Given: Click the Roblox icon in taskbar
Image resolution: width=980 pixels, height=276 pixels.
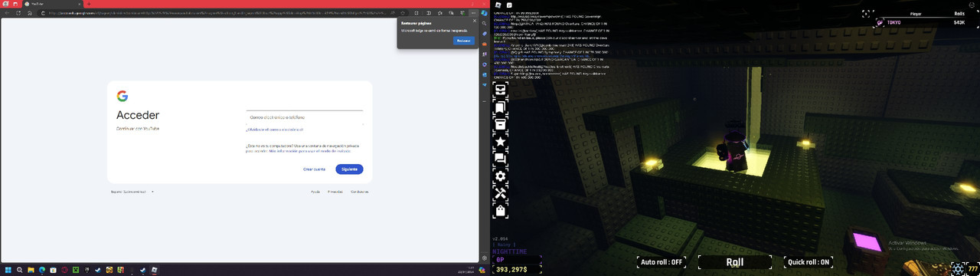Looking at the screenshot, I should (154, 270).
